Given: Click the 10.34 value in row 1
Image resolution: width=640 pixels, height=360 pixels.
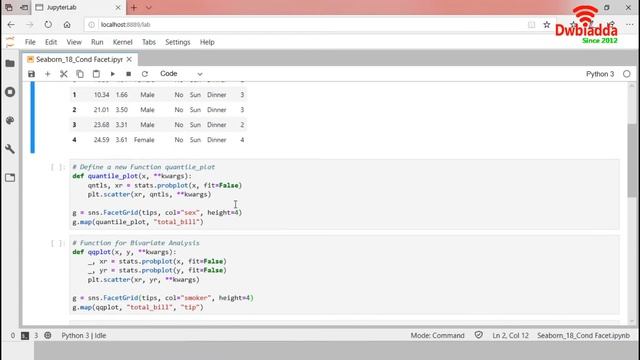Looking at the screenshot, I should coord(101,95).
